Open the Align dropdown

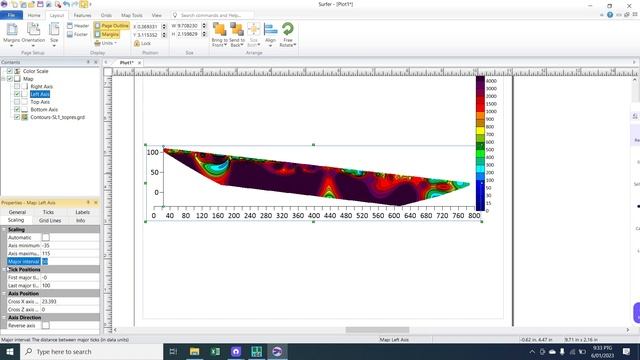pyautogui.click(x=271, y=34)
